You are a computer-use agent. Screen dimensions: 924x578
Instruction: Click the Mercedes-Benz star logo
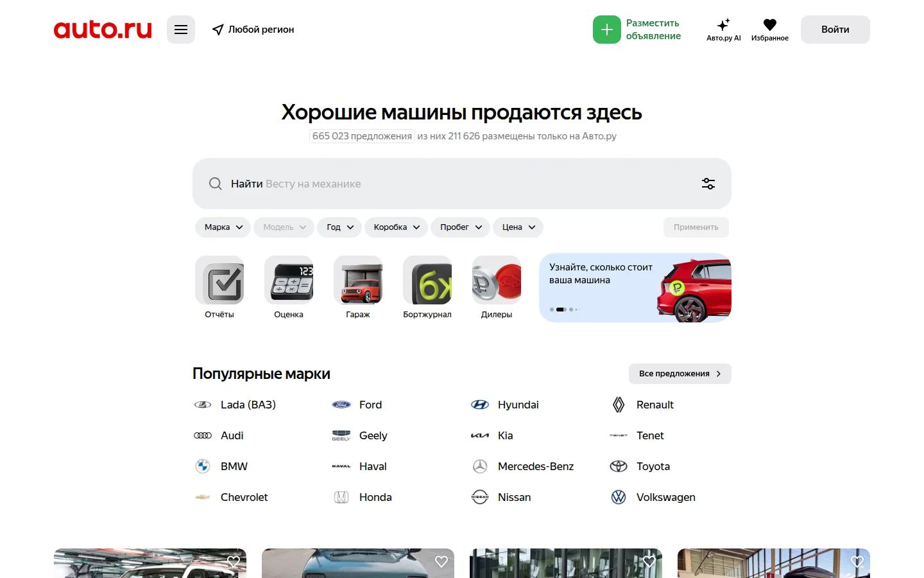480,466
